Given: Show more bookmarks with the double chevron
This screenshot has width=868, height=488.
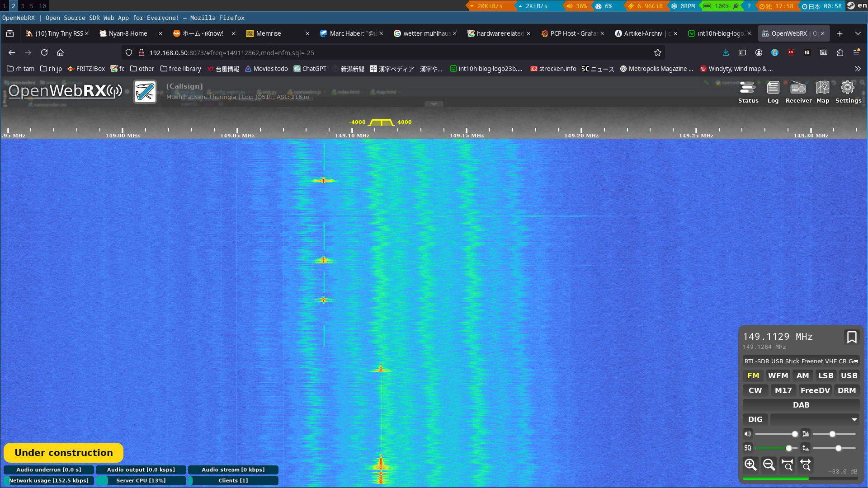Looking at the screenshot, I should point(858,69).
